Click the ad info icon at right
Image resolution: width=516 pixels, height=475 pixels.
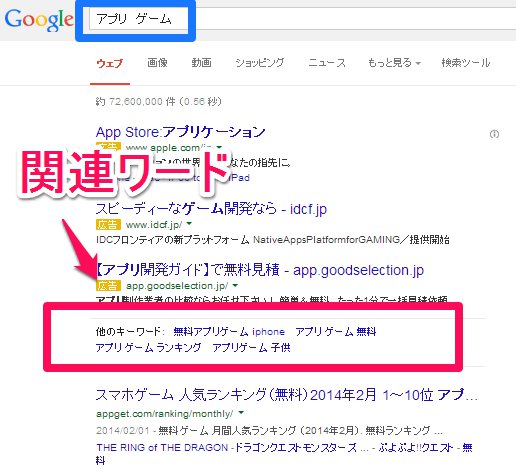pos(494,134)
